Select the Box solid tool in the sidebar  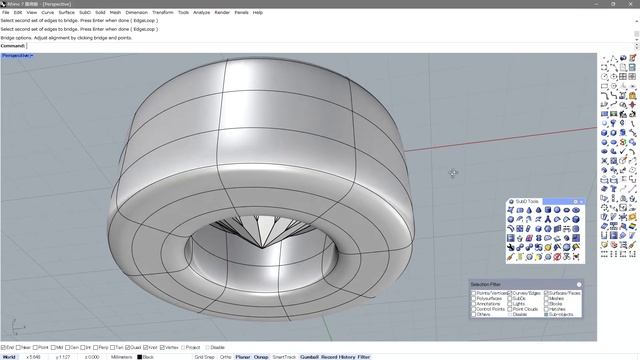[x=604, y=133]
